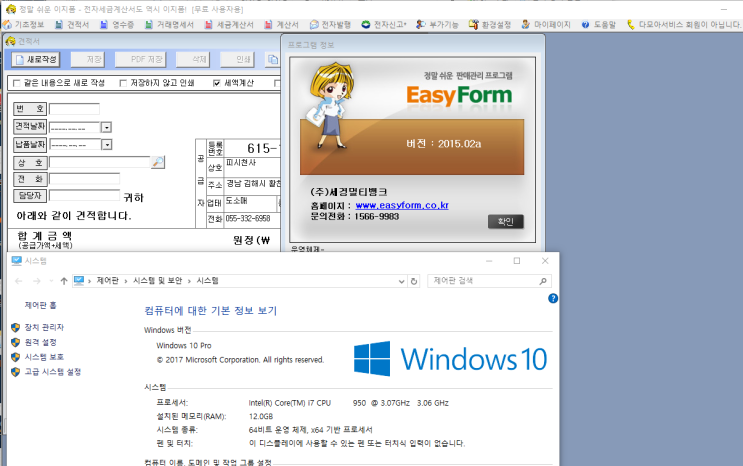
Task: Open the 영수증 menu
Action: coord(117,25)
